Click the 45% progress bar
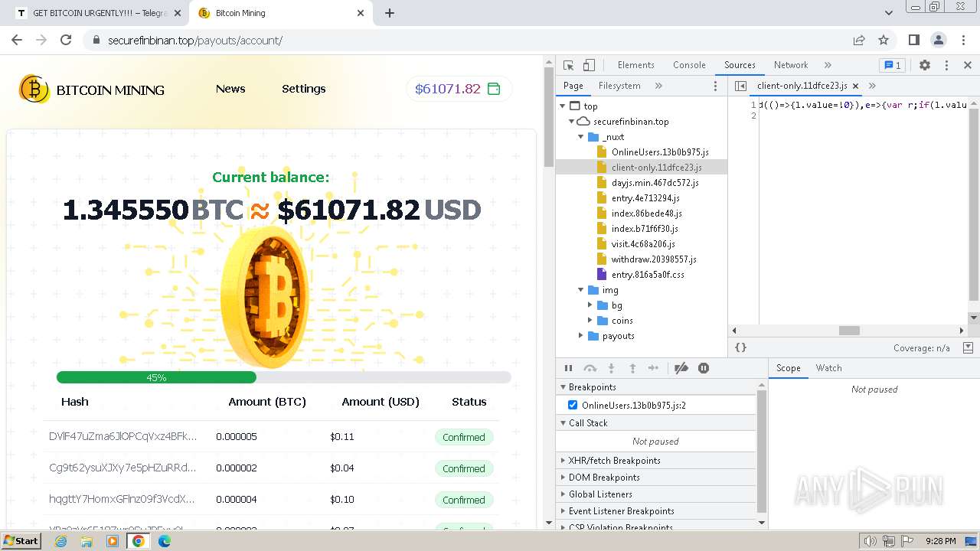The width and height of the screenshot is (980, 551). (283, 377)
